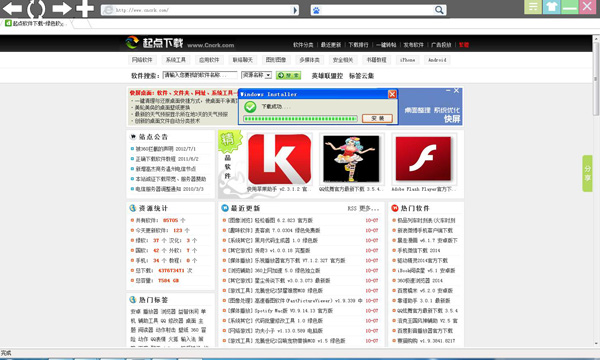Click the 安装 install button in the dialog
The width and height of the screenshot is (600, 360).
[x=377, y=119]
